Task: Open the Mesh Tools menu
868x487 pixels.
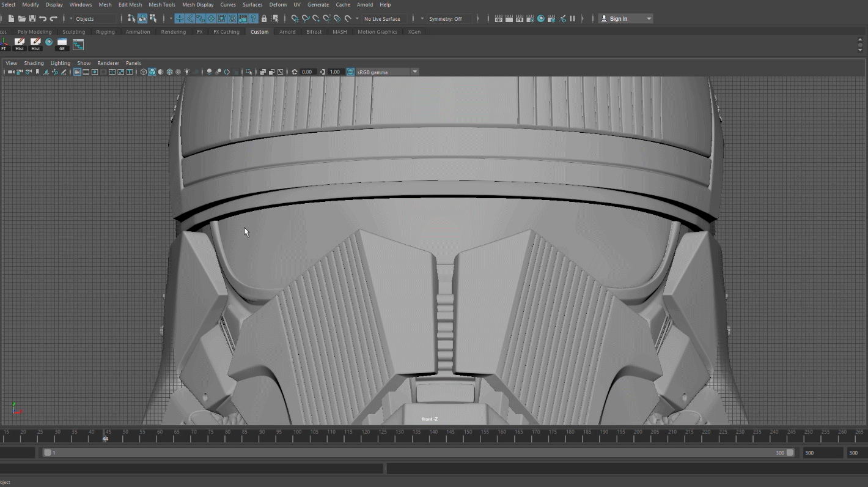Action: [161, 4]
